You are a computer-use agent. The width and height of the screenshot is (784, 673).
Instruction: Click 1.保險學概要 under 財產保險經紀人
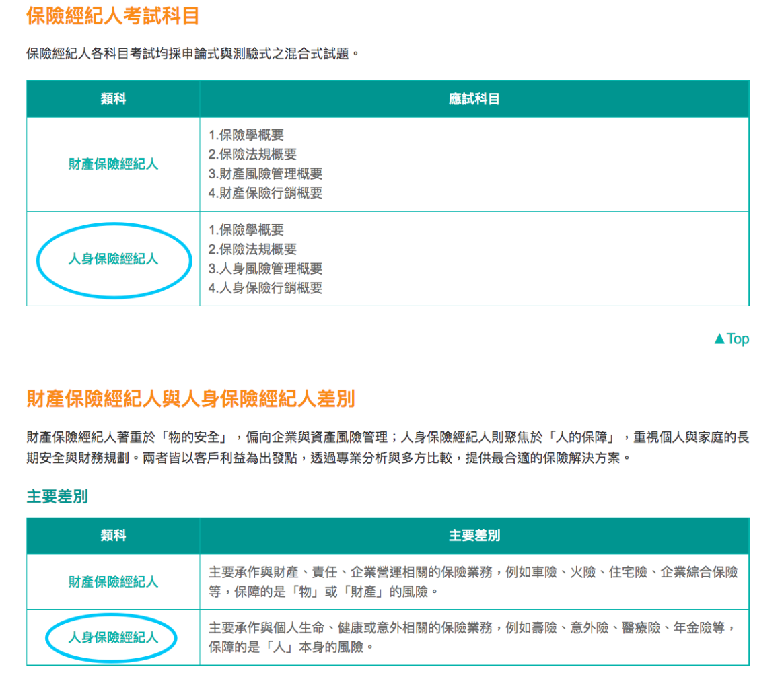(246, 135)
